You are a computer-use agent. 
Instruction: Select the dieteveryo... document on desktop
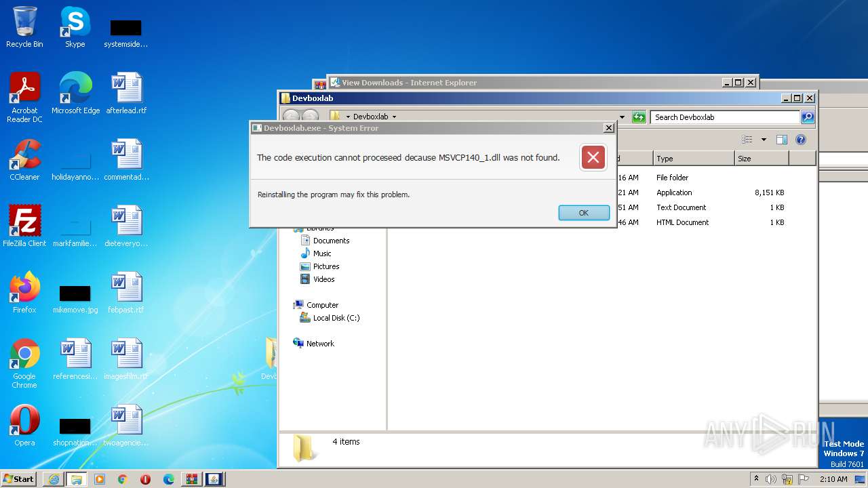(126, 226)
